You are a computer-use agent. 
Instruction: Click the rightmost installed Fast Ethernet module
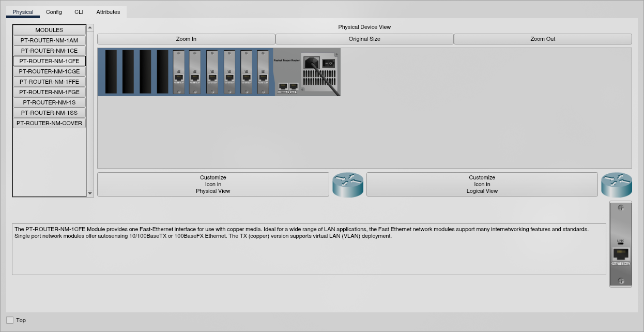click(x=263, y=72)
